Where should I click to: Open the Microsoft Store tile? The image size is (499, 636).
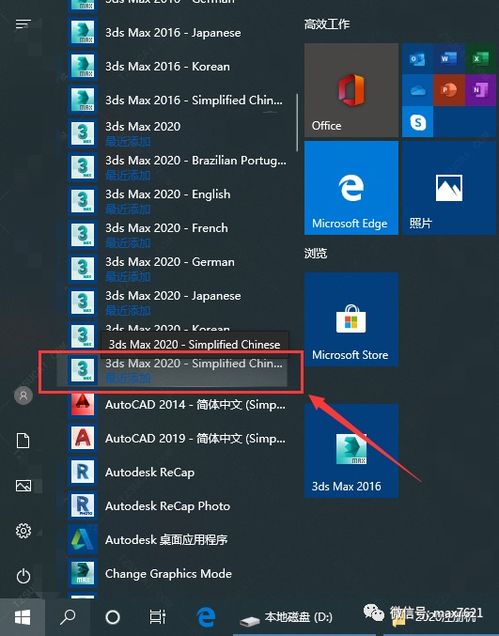[351, 319]
